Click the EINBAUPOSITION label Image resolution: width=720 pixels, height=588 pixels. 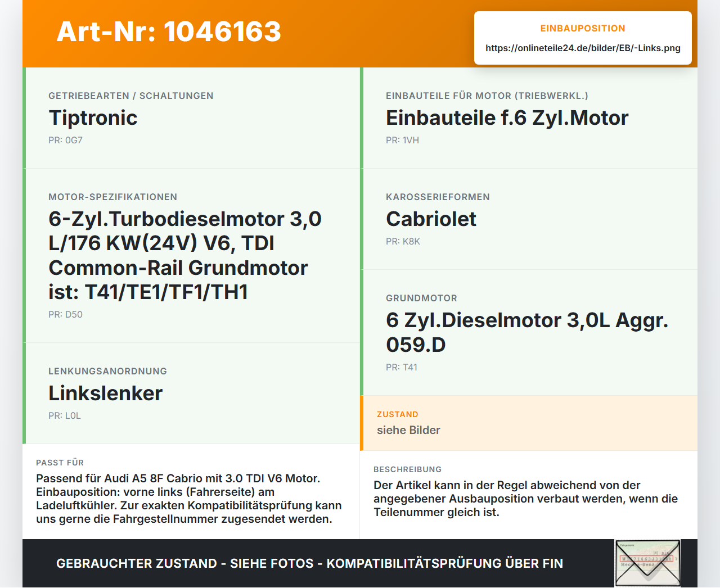click(x=583, y=28)
